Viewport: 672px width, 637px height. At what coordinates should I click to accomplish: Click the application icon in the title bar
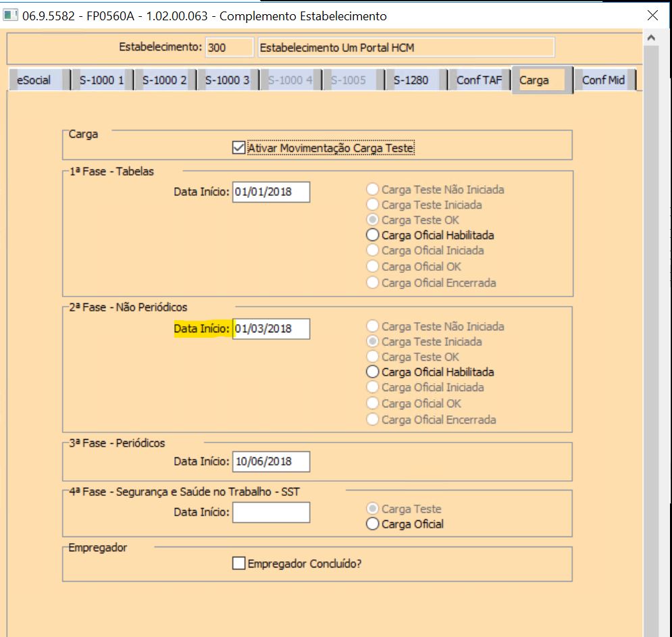coord(10,13)
